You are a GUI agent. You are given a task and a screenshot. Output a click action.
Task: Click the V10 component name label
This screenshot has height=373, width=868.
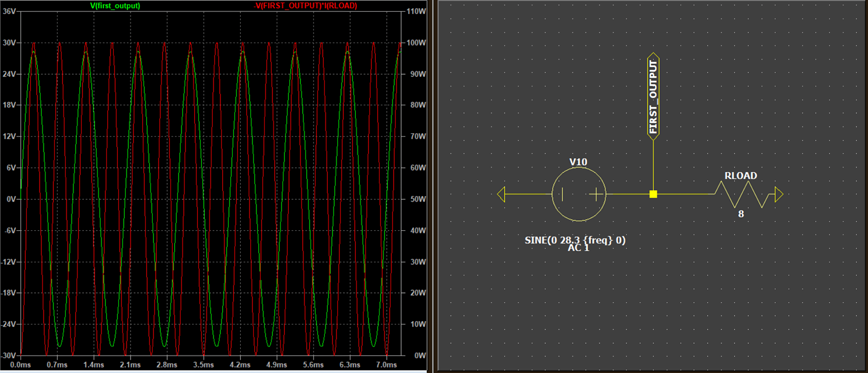coord(578,162)
